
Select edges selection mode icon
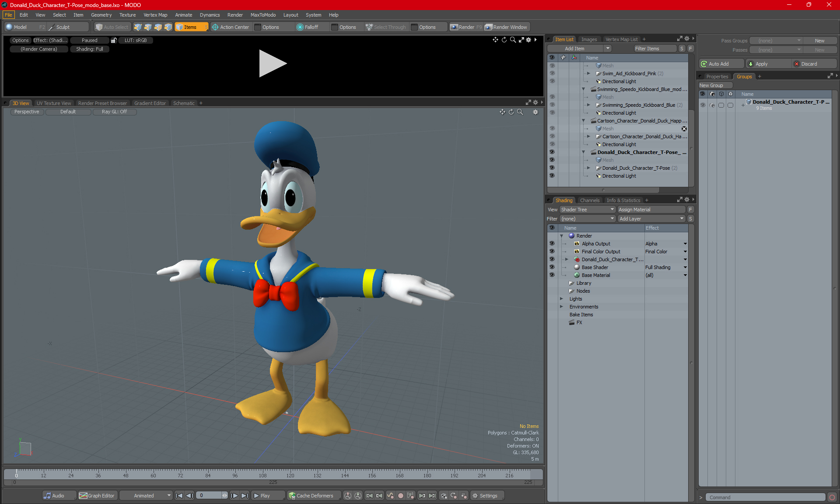[148, 27]
